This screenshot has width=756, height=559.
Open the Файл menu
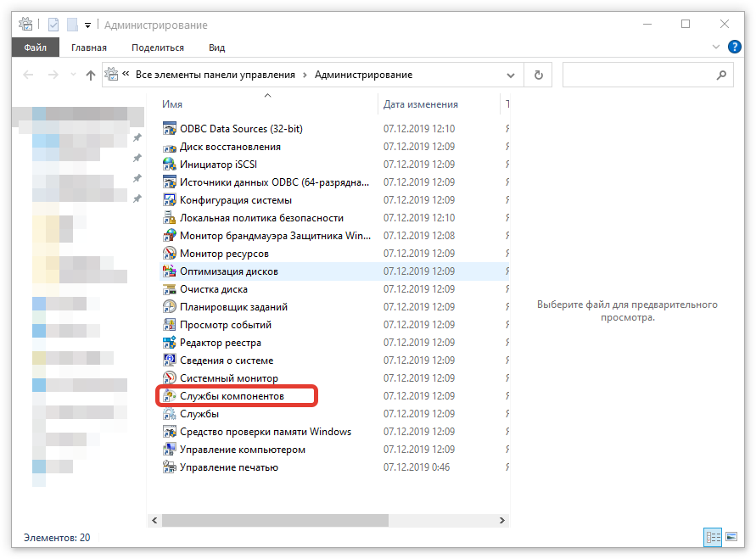tap(34, 47)
